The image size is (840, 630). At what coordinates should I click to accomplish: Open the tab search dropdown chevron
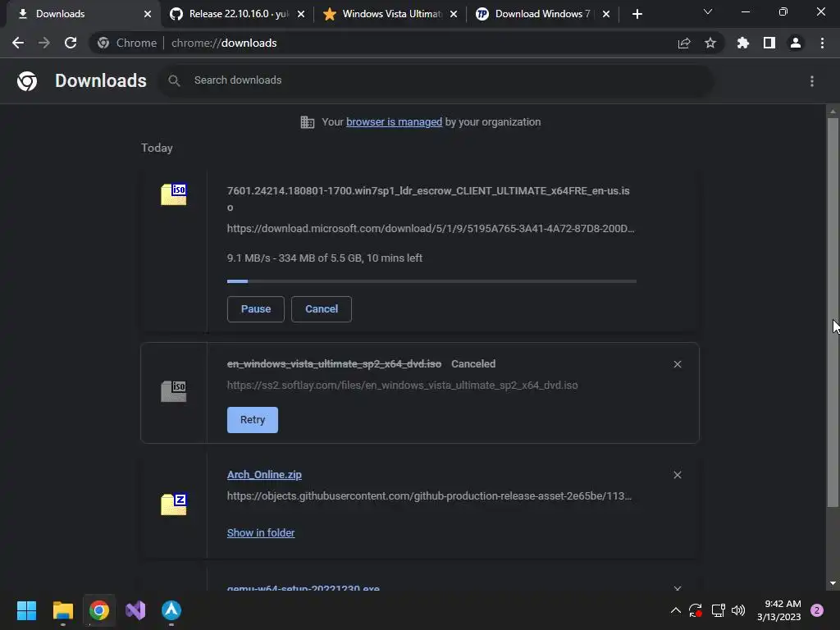pos(708,11)
